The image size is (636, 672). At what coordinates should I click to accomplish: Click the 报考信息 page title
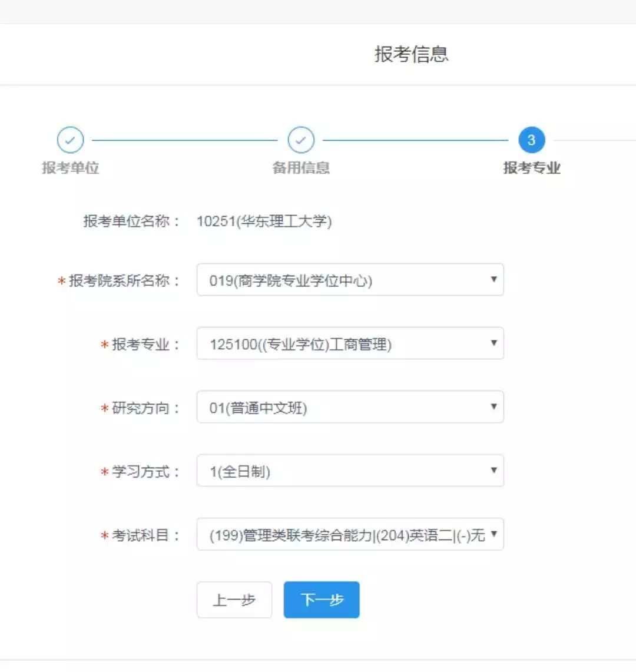tap(411, 54)
